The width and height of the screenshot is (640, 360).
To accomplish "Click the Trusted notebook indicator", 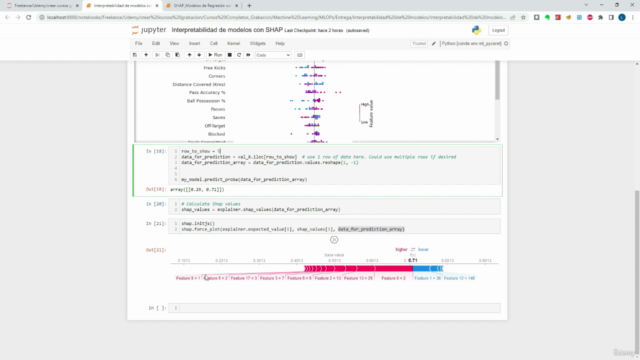I will [419, 43].
